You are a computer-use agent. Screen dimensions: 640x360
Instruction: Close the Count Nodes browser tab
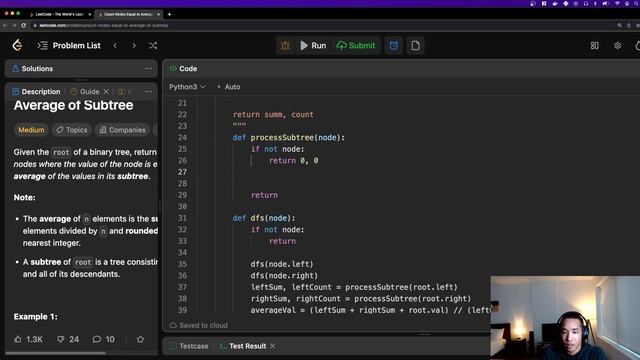[158, 14]
